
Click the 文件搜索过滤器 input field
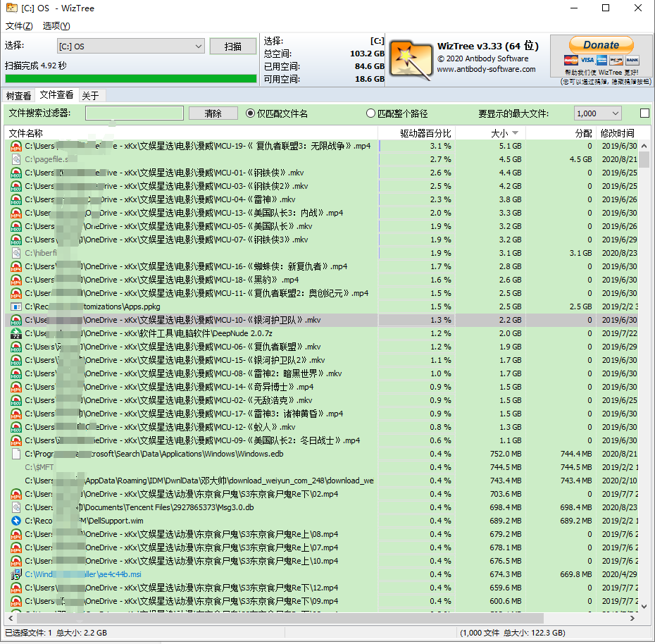(135, 113)
